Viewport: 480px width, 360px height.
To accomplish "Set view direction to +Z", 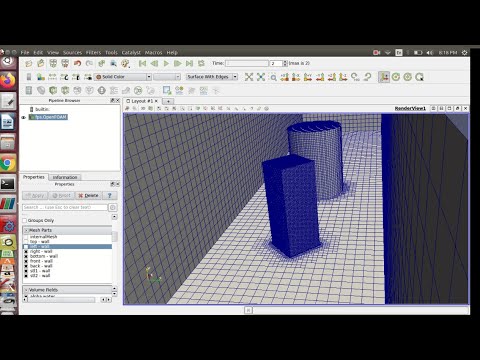I will click(x=332, y=77).
